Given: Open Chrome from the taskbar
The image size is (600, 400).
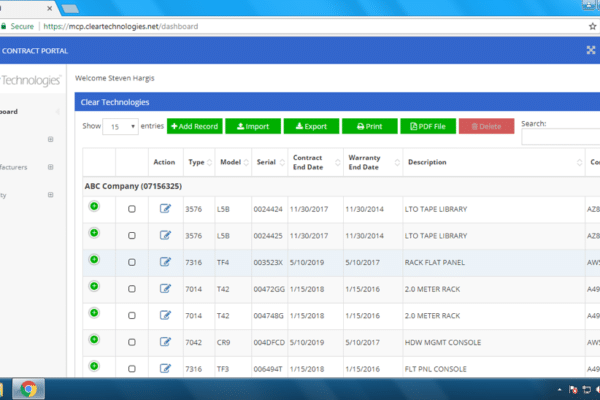Looking at the screenshot, I should [28, 389].
